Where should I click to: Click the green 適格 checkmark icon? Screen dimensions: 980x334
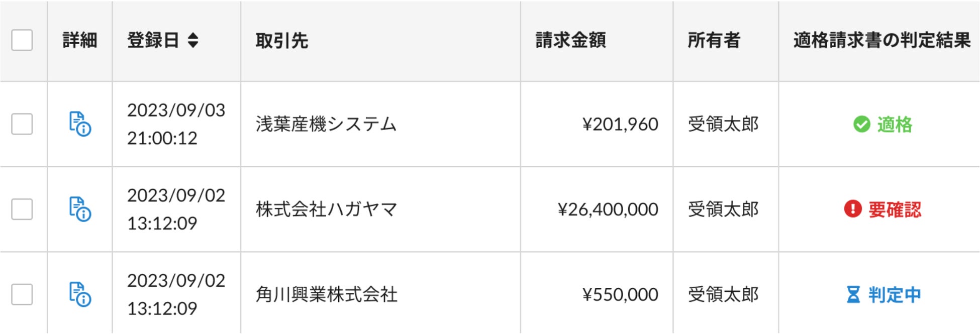coord(861,124)
